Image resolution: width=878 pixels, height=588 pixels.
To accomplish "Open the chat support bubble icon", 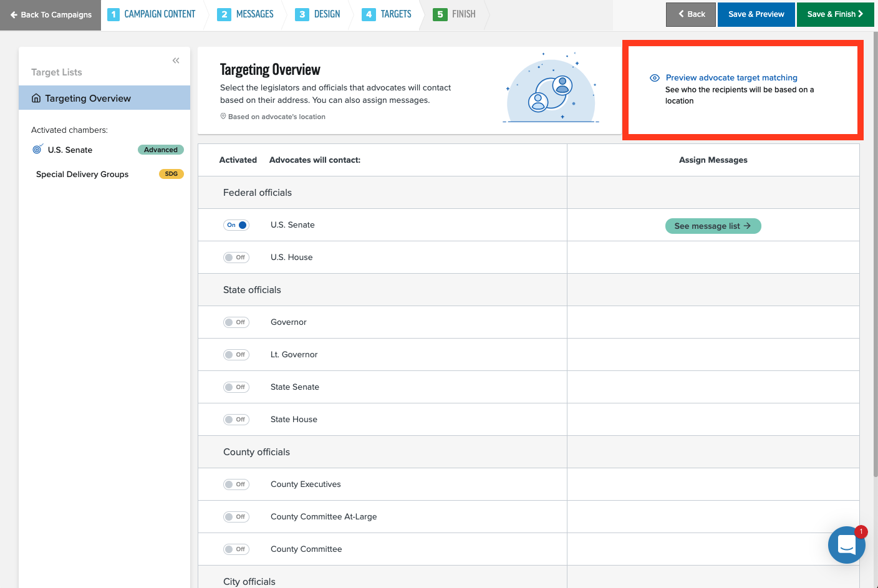I will coord(846,544).
